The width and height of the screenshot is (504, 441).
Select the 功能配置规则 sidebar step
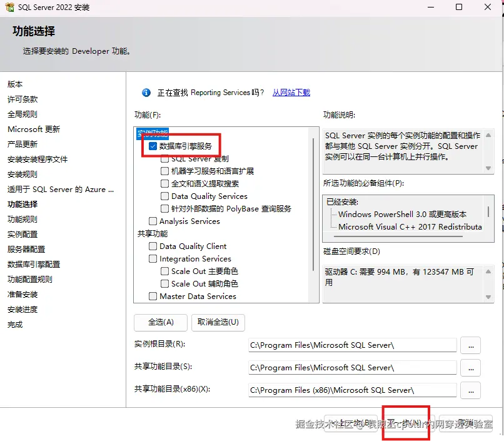click(x=30, y=280)
